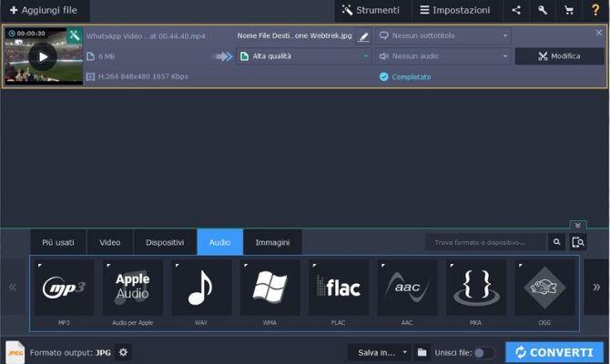Viewport: 610px width, 364px height.
Task: Open output format settings gear
Action: (x=124, y=352)
